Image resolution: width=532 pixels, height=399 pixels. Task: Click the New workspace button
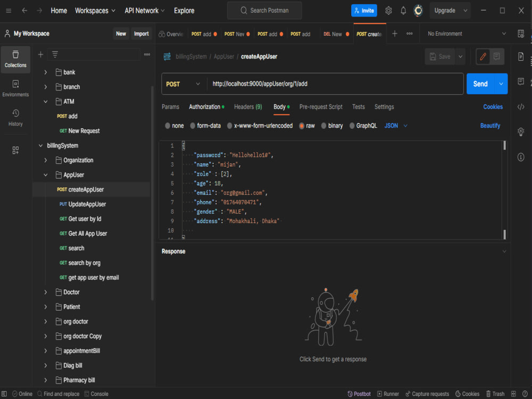tap(121, 34)
